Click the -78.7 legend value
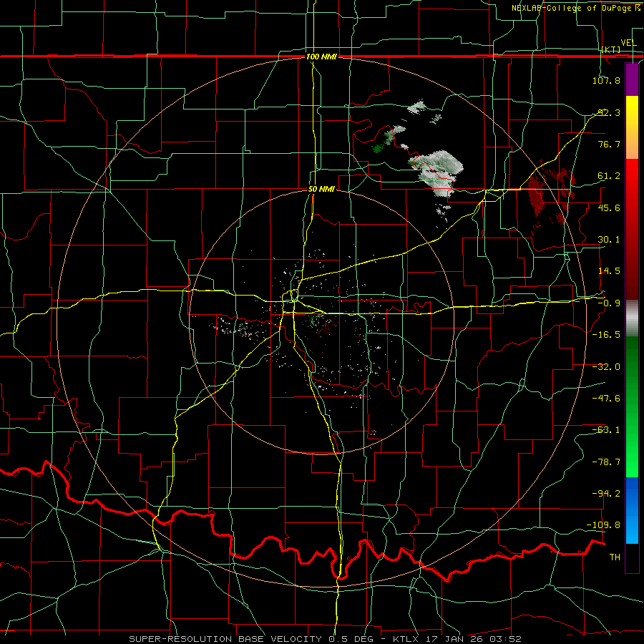Viewport: 644px width, 644px height. click(x=606, y=462)
